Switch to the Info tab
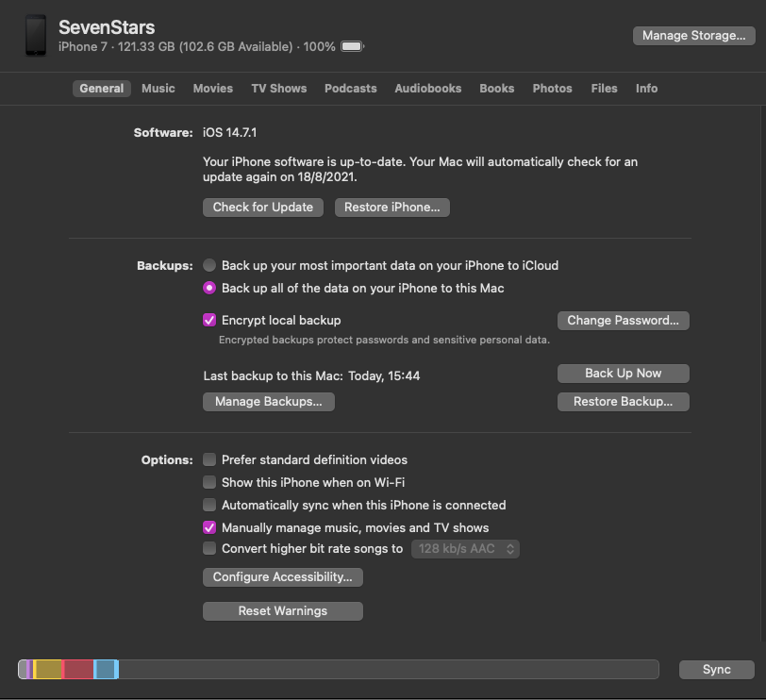The height and width of the screenshot is (700, 766). click(646, 89)
